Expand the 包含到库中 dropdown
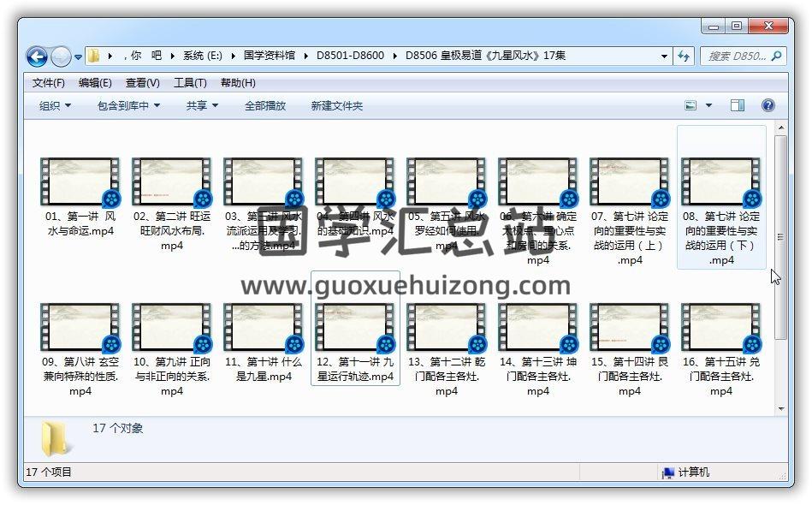812x505 pixels. click(128, 105)
